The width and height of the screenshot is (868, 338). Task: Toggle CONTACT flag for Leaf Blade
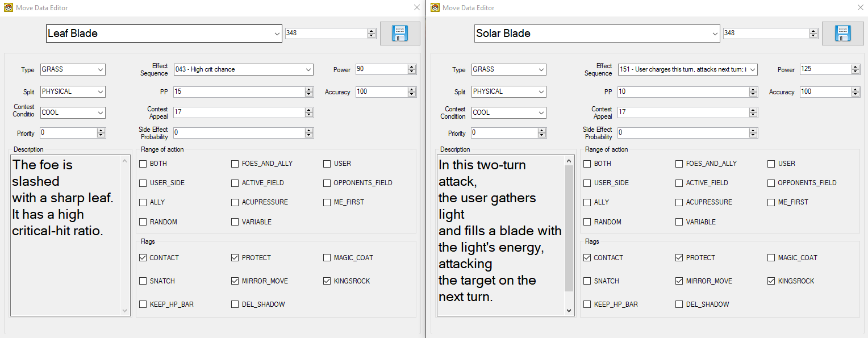143,258
